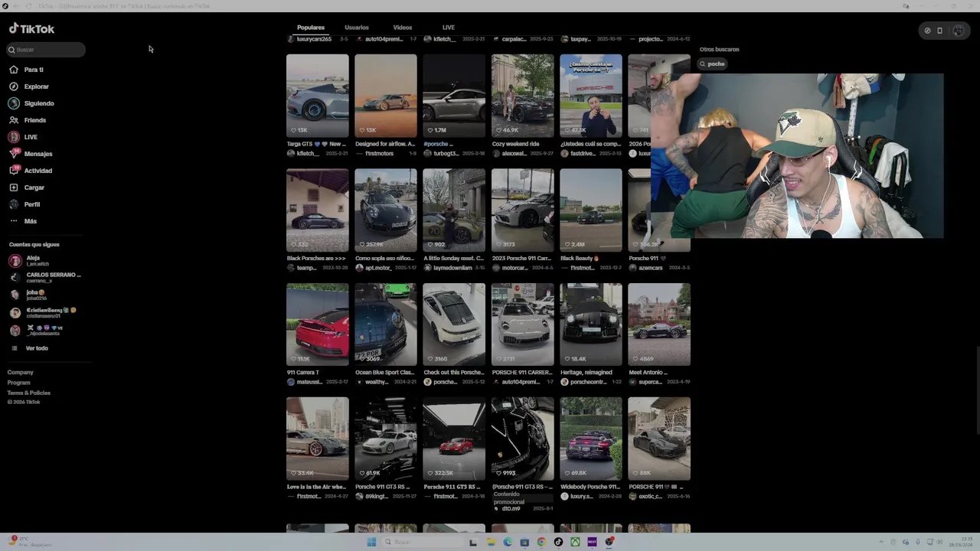
Task: Open the '#porsche' 1.7M likes video
Action: pyautogui.click(x=454, y=96)
